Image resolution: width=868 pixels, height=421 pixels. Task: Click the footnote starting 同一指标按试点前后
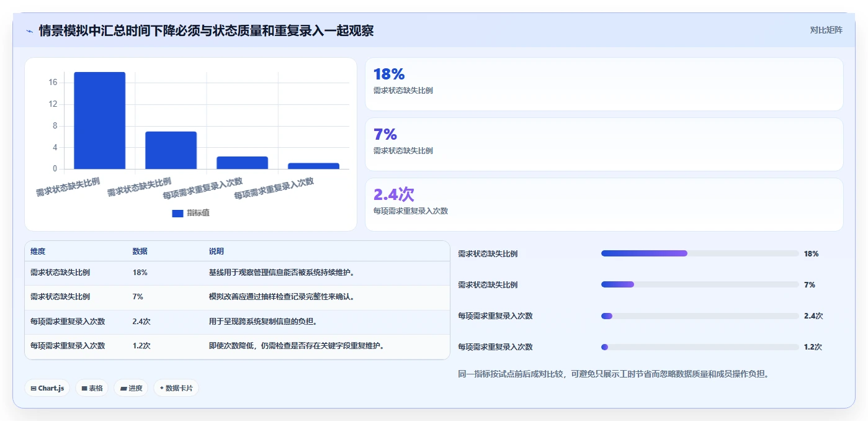614,374
